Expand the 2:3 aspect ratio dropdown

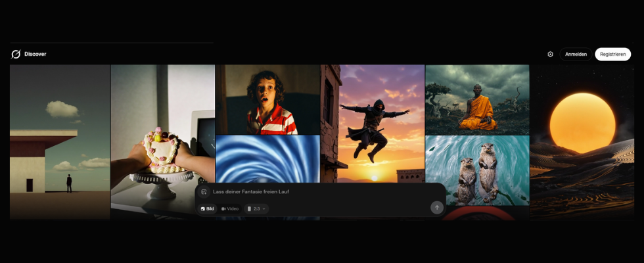[x=256, y=208]
